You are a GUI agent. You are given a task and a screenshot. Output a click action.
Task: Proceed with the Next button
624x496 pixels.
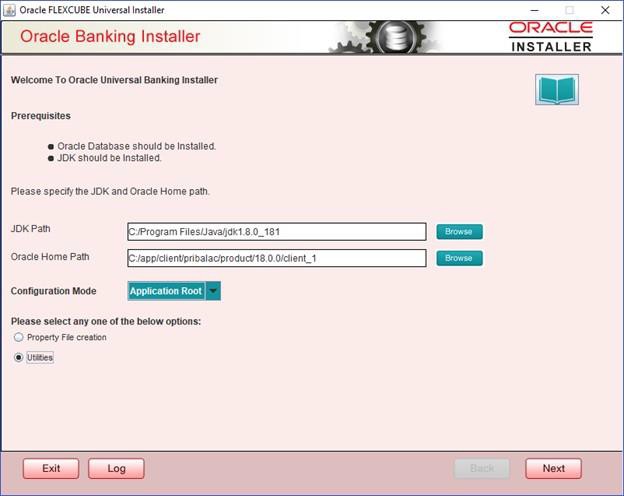[554, 469]
